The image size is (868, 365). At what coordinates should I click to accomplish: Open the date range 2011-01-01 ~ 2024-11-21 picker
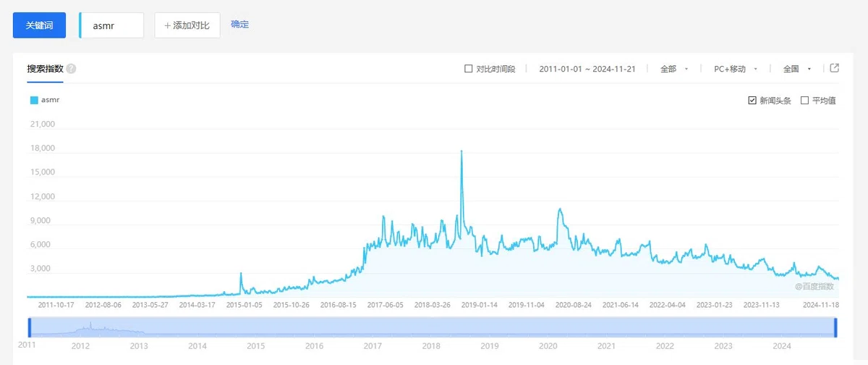(587, 69)
